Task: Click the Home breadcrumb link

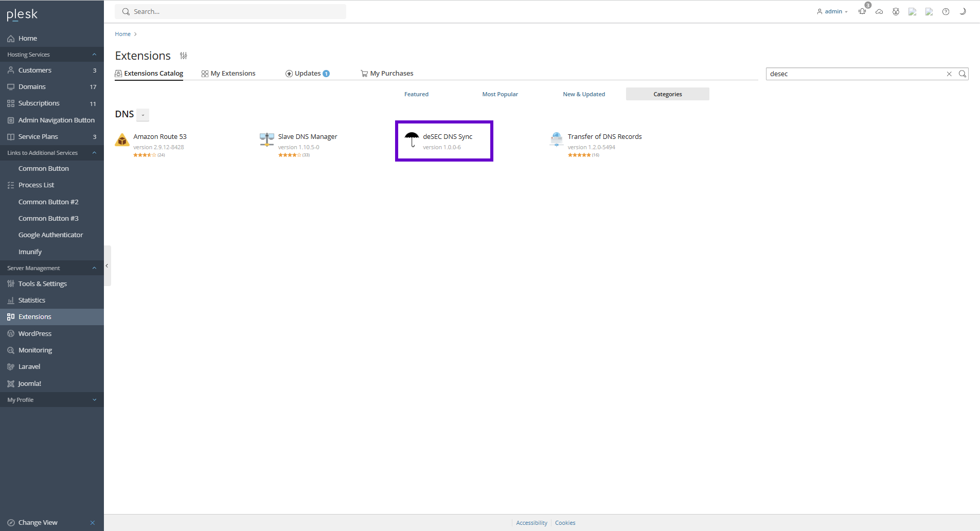Action: point(122,33)
